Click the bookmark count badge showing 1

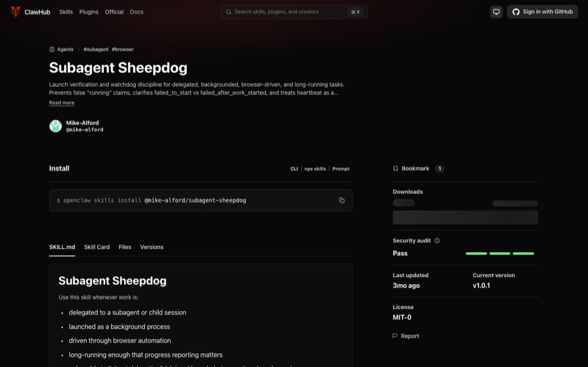point(440,168)
